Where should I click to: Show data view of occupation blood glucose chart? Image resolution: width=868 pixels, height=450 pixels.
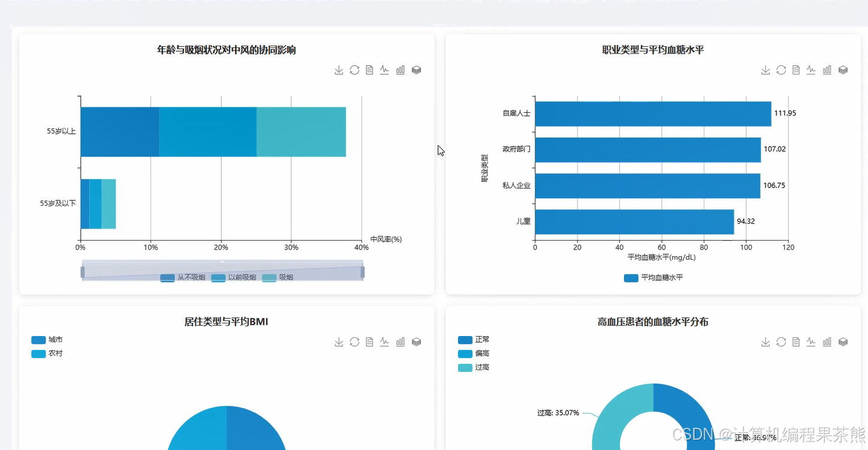(x=796, y=70)
